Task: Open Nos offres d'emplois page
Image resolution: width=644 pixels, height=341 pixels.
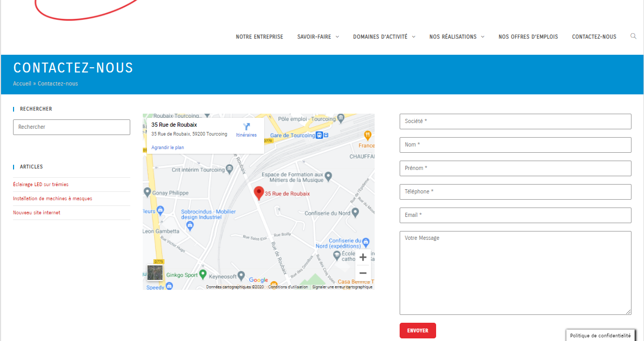Action: [x=528, y=37]
